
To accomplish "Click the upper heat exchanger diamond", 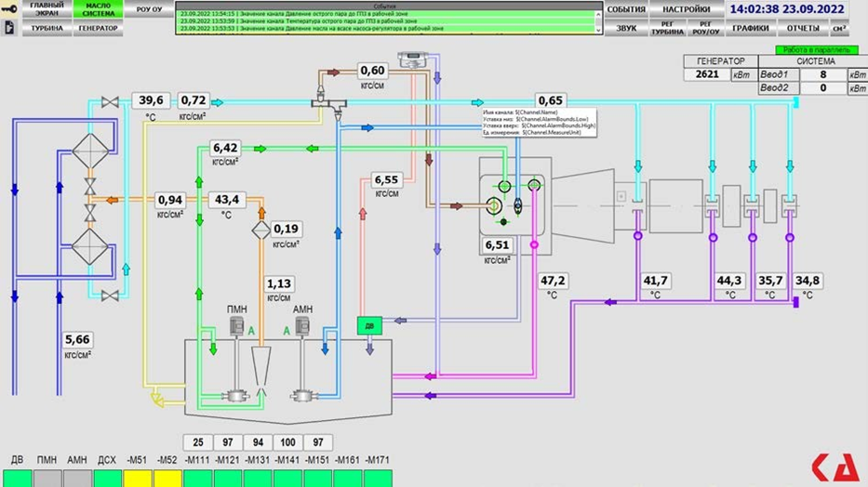I will point(90,151).
